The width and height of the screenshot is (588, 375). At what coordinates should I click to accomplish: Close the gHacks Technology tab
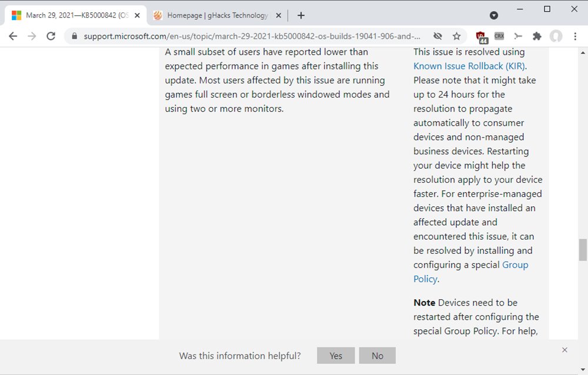pyautogui.click(x=278, y=15)
